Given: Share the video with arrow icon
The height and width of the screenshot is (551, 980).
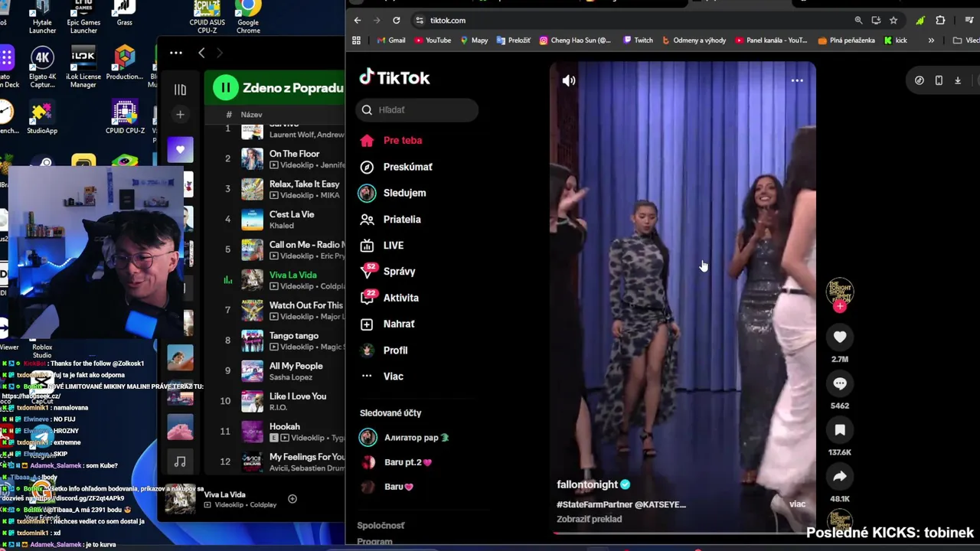Looking at the screenshot, I should tap(840, 477).
